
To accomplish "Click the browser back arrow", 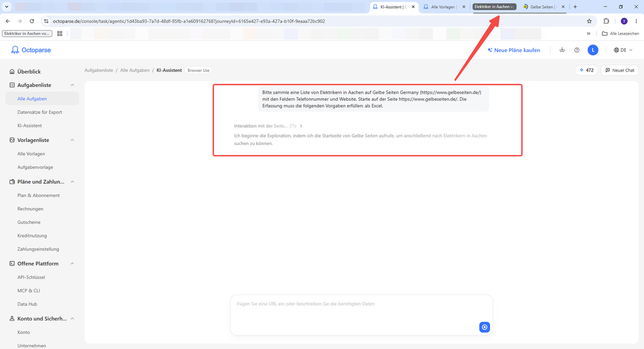I will 8,21.
